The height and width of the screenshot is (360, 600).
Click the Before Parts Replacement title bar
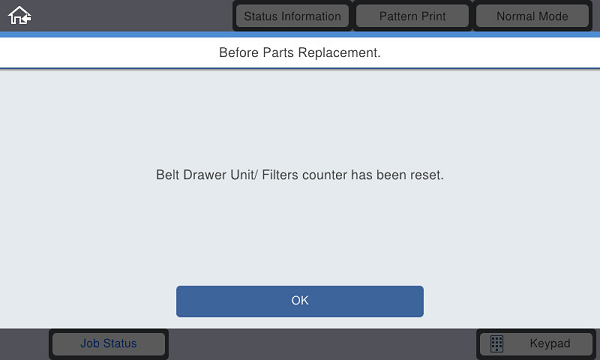click(x=300, y=52)
